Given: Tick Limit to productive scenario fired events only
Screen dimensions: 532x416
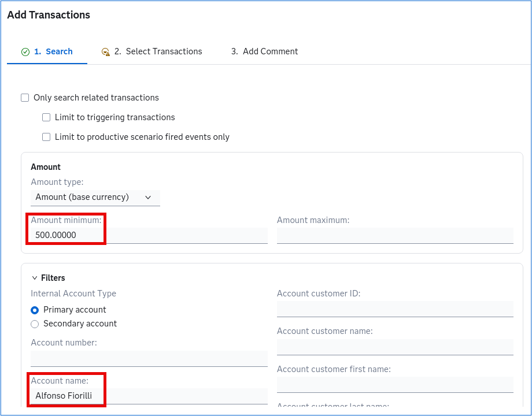Looking at the screenshot, I should (x=46, y=137).
